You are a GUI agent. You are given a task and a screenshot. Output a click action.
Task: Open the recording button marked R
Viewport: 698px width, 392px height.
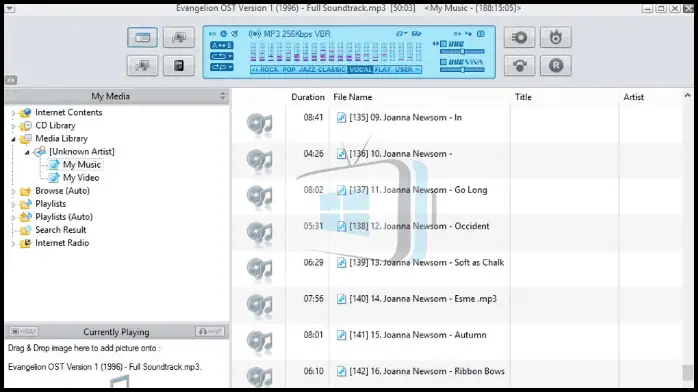point(556,66)
